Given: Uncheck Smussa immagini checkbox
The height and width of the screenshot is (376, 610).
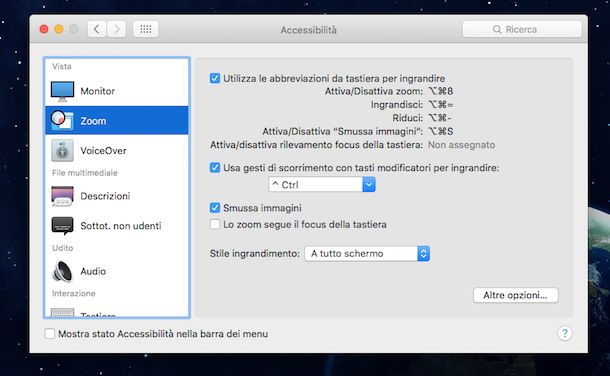Looking at the screenshot, I should (215, 208).
